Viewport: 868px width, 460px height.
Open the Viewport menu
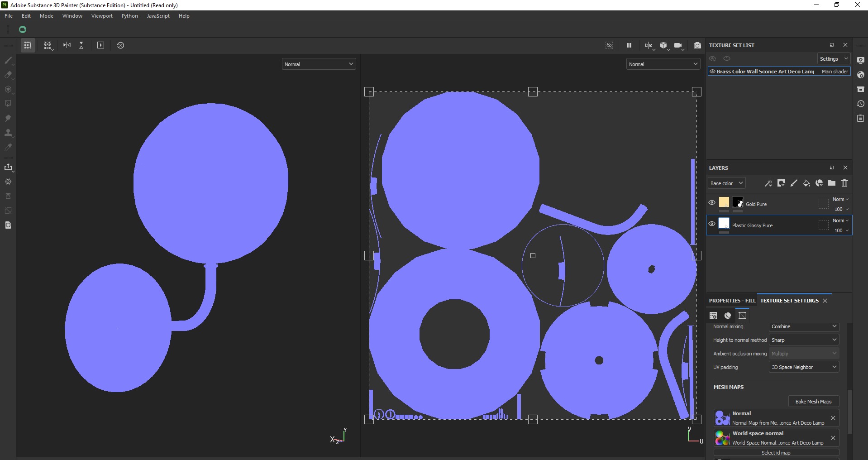tap(102, 16)
